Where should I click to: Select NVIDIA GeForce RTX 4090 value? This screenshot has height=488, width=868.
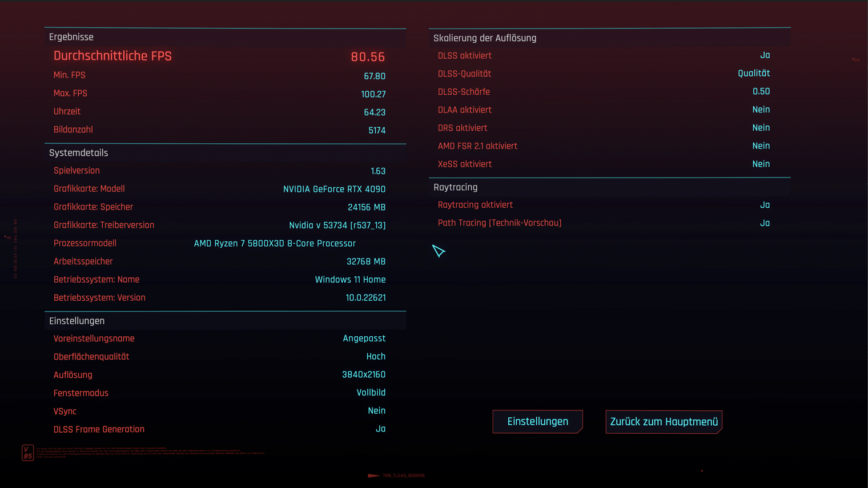334,189
